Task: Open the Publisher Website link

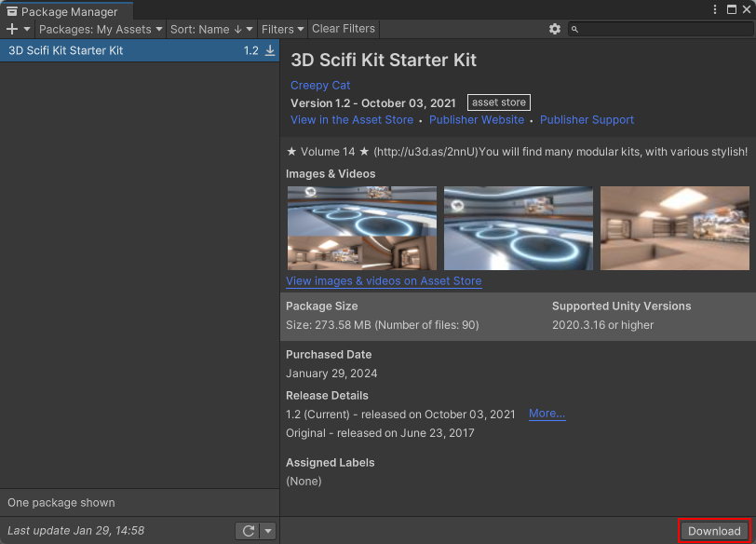Action: (x=477, y=119)
